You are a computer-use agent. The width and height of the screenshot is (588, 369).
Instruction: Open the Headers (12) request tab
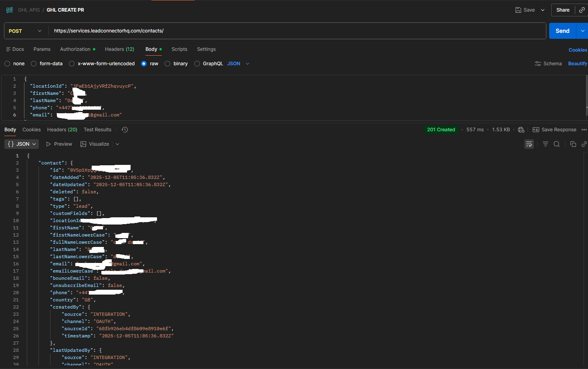tap(119, 49)
